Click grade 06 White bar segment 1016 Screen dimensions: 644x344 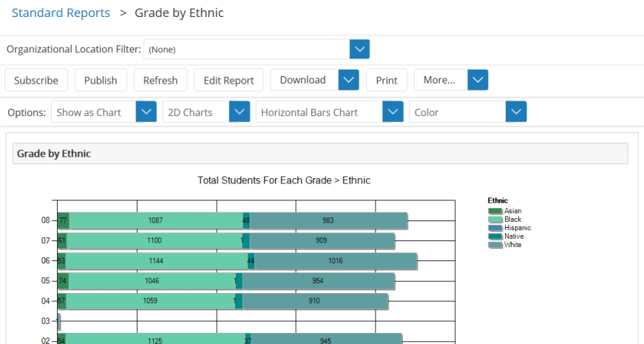[335, 261]
